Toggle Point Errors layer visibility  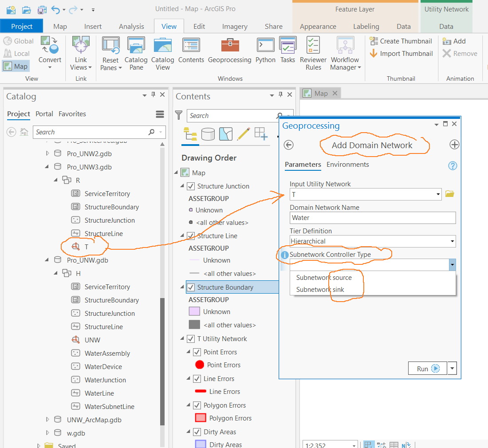pyautogui.click(x=197, y=352)
